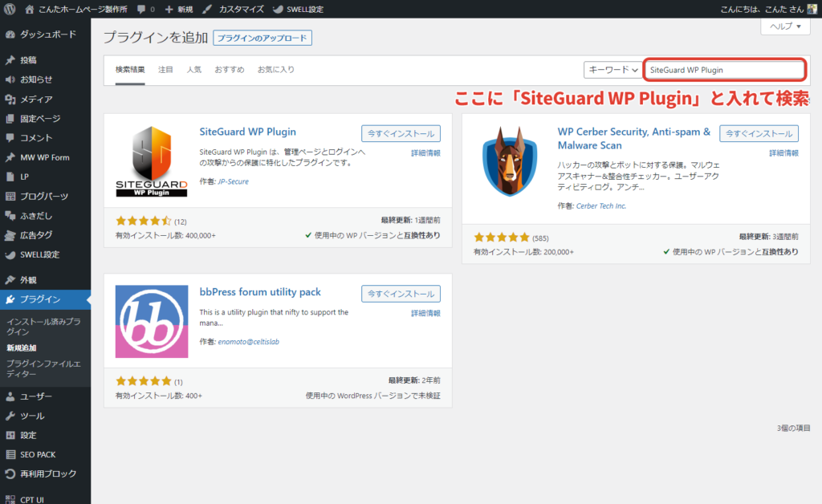Open the SWELL設定 sidebar icon
The height and width of the screenshot is (504, 822).
[10, 255]
